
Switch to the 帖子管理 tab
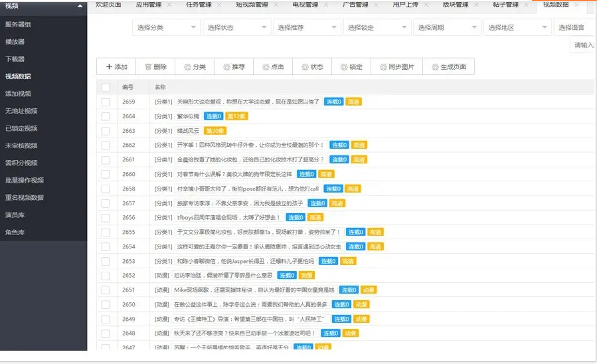click(x=505, y=5)
